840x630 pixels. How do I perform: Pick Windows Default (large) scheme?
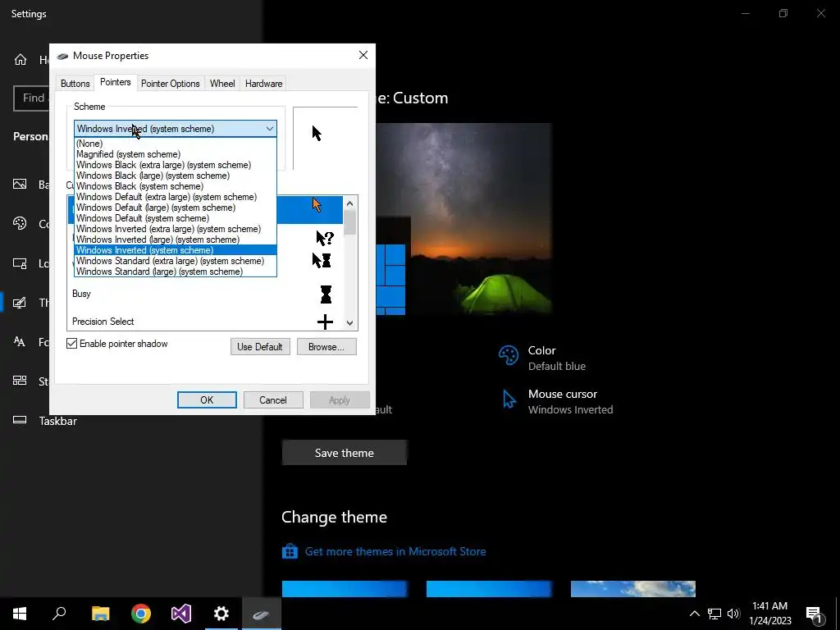[176, 208]
